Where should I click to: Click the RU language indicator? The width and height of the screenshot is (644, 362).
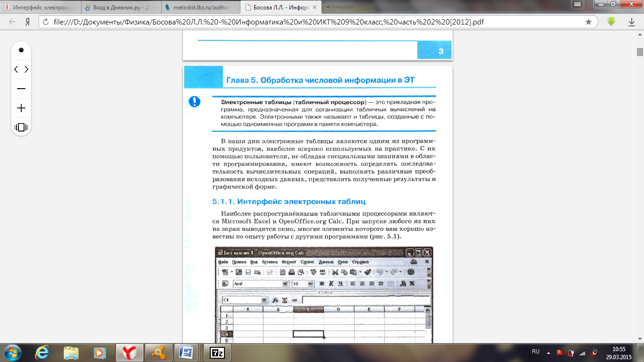536,352
